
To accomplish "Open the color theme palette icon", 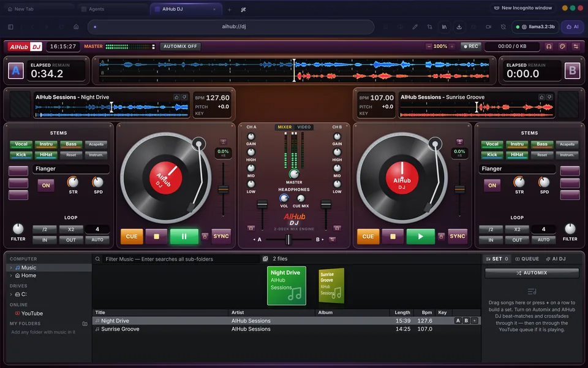I will point(562,46).
